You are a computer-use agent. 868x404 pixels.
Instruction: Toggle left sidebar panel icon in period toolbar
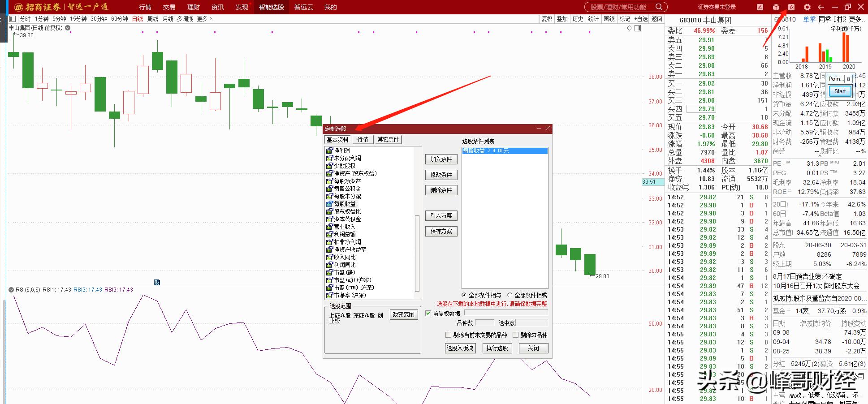tap(12, 19)
